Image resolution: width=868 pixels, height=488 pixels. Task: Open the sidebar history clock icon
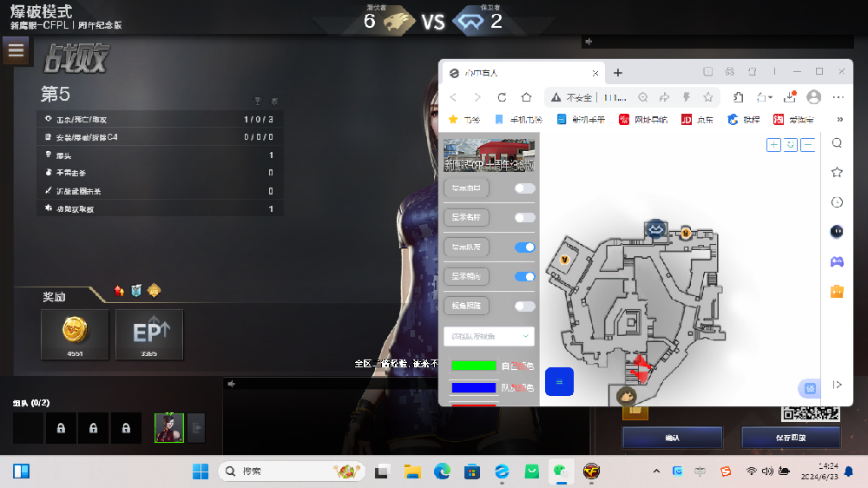tap(837, 202)
